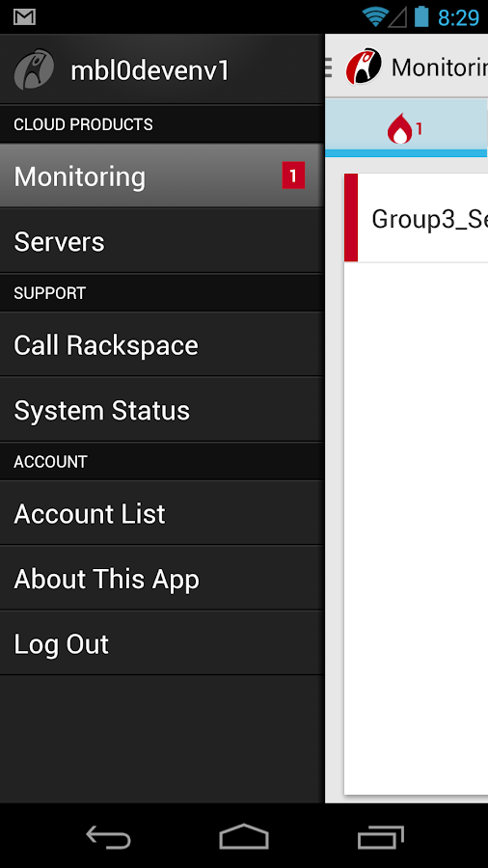Open Monitoring in the drawer menu
Image resolution: width=488 pixels, height=868 pixels.
click(162, 176)
